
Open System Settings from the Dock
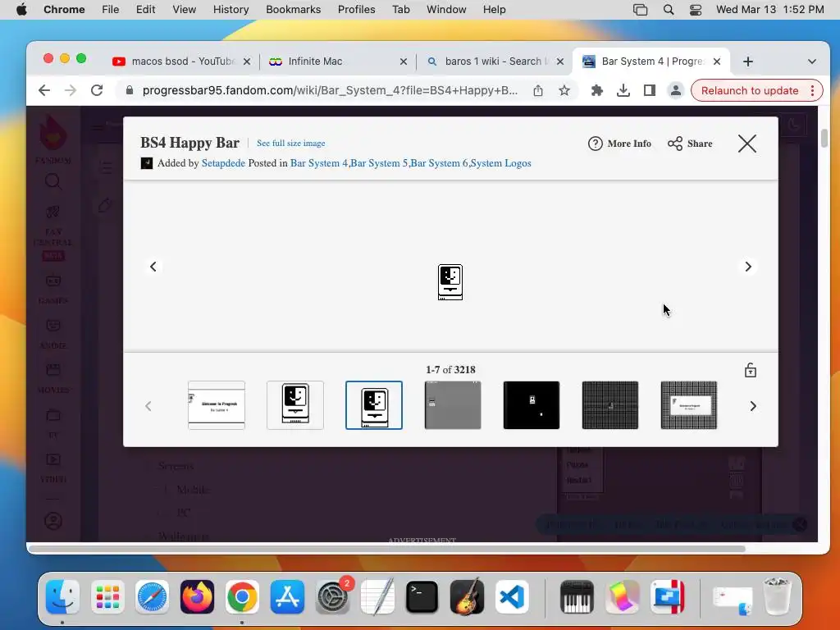point(332,596)
